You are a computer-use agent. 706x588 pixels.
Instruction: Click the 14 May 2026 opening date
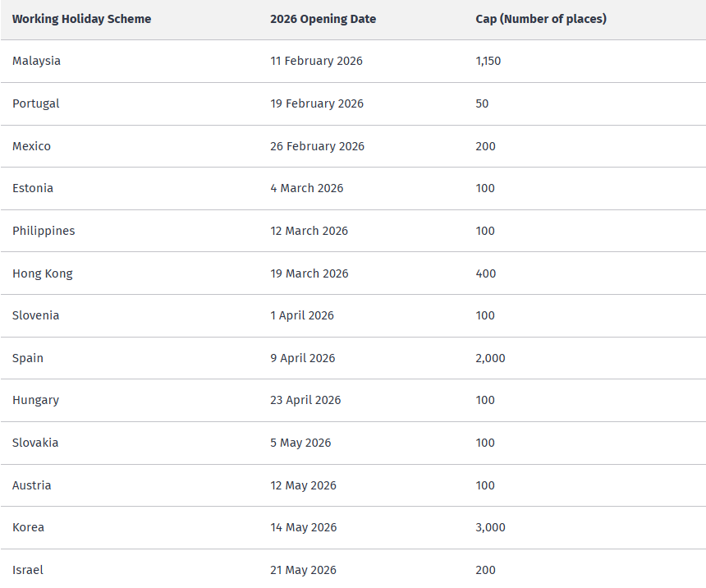[x=303, y=527]
